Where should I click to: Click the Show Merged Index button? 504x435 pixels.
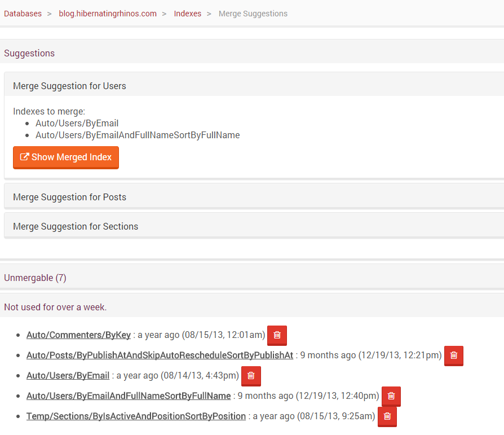(66, 157)
